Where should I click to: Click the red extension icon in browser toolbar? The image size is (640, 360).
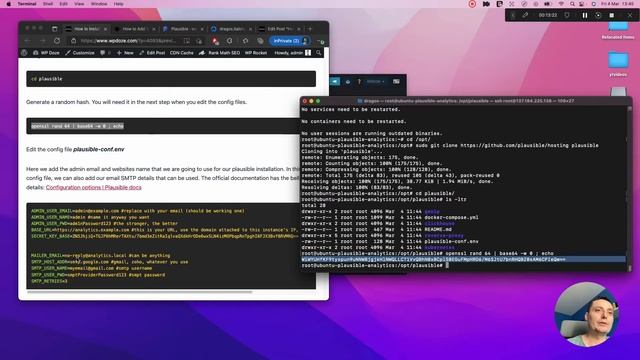(215, 41)
